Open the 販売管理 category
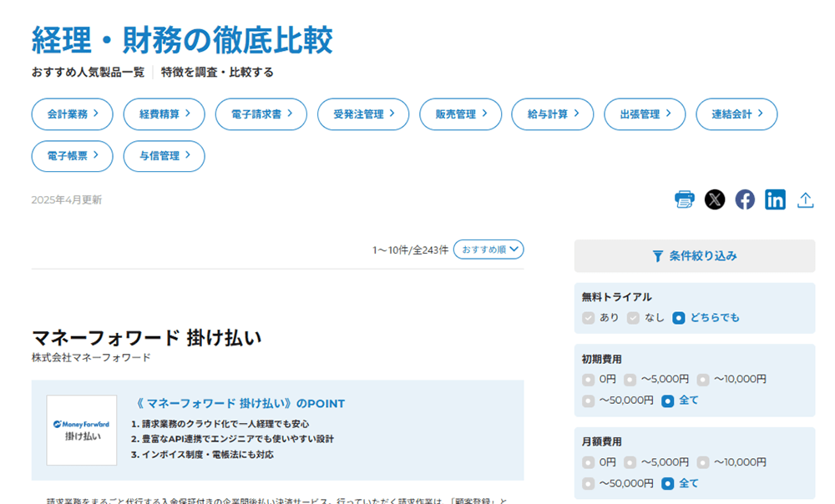835x504 pixels. pos(461,113)
